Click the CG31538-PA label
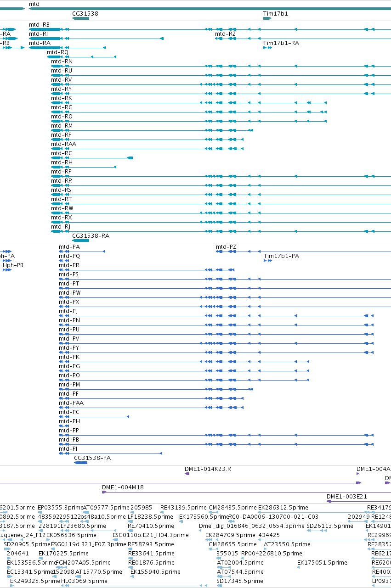391x588 pixels. click(92, 458)
